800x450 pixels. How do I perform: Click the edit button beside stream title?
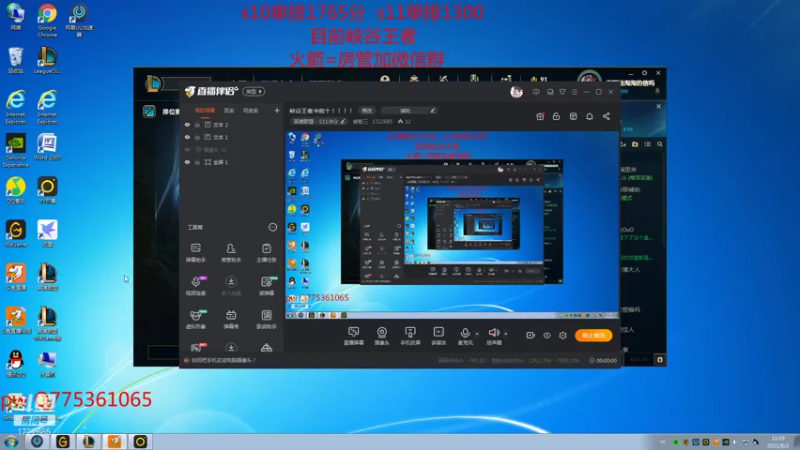(367, 110)
